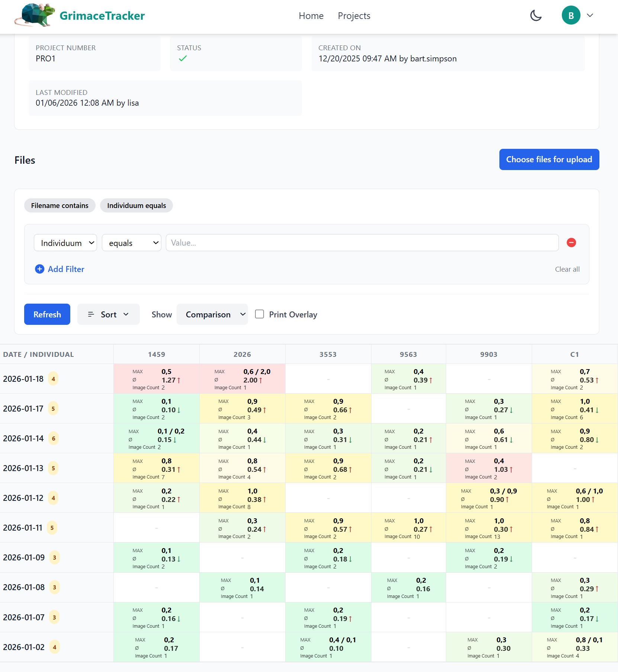
Task: Open the Comparison show dropdown
Action: click(212, 314)
